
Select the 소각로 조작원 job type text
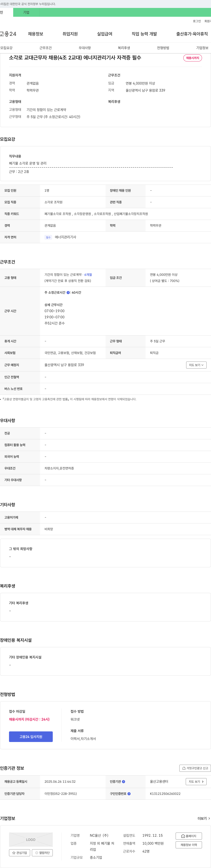click(53, 202)
